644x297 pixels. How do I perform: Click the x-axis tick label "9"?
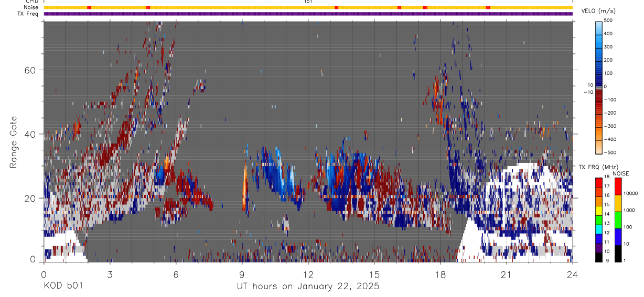(242, 274)
